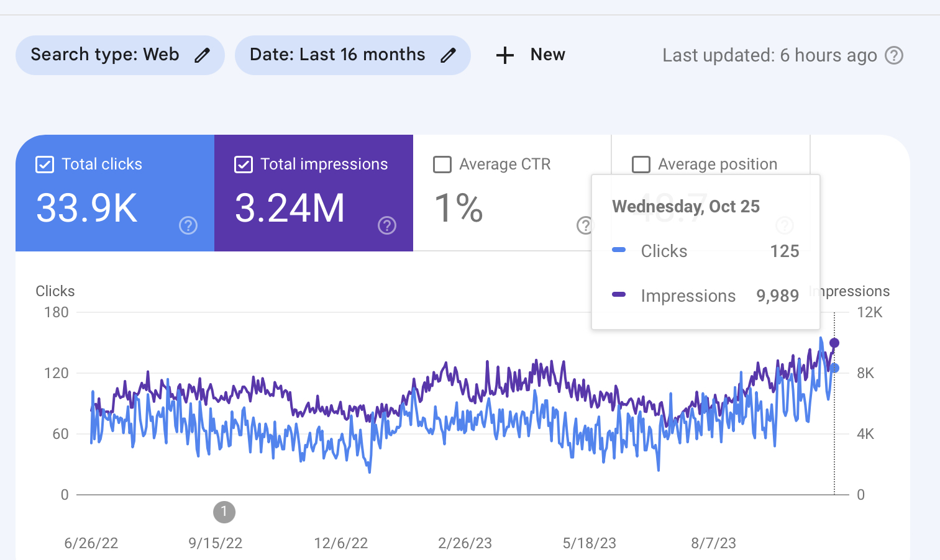Open the "Search type: Web" filter label

point(105,55)
